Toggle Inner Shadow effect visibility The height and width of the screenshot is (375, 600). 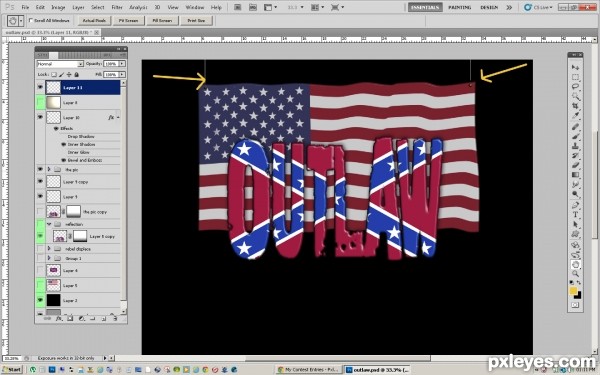(64, 144)
